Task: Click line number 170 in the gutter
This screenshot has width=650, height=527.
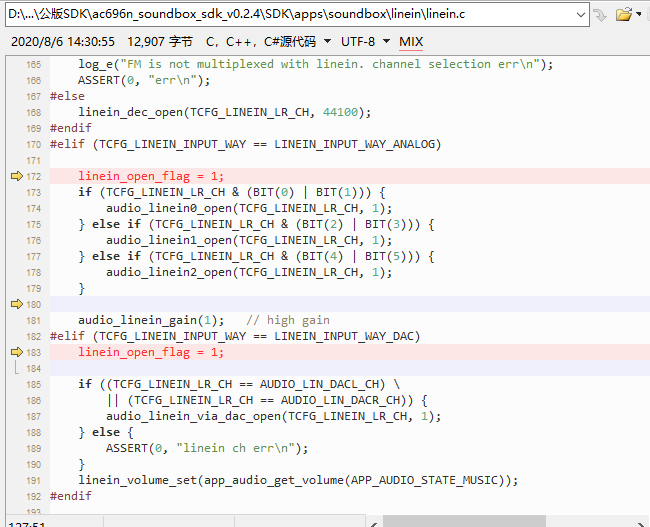Action: click(x=34, y=145)
